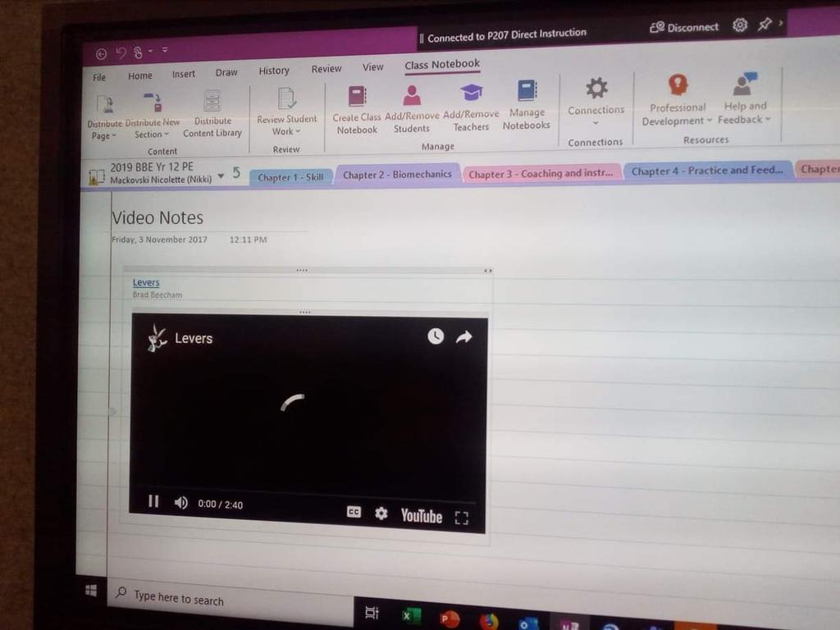Click the video Share arrow icon
The image size is (840, 630).
464,336
